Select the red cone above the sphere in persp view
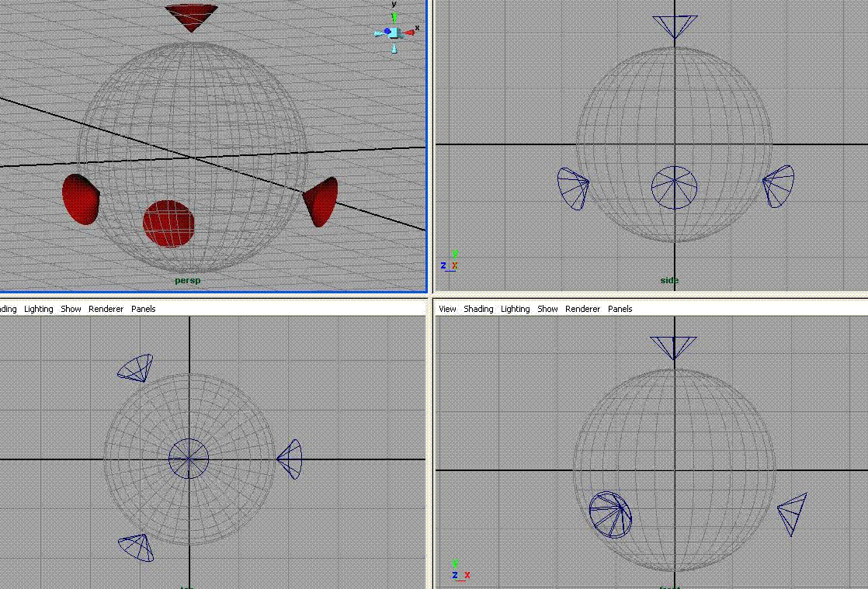Screen dimensions: 868x589 point(191,16)
